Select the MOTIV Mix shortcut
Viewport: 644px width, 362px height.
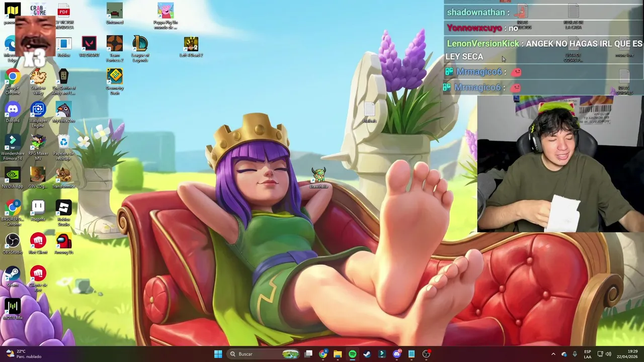tap(13, 310)
